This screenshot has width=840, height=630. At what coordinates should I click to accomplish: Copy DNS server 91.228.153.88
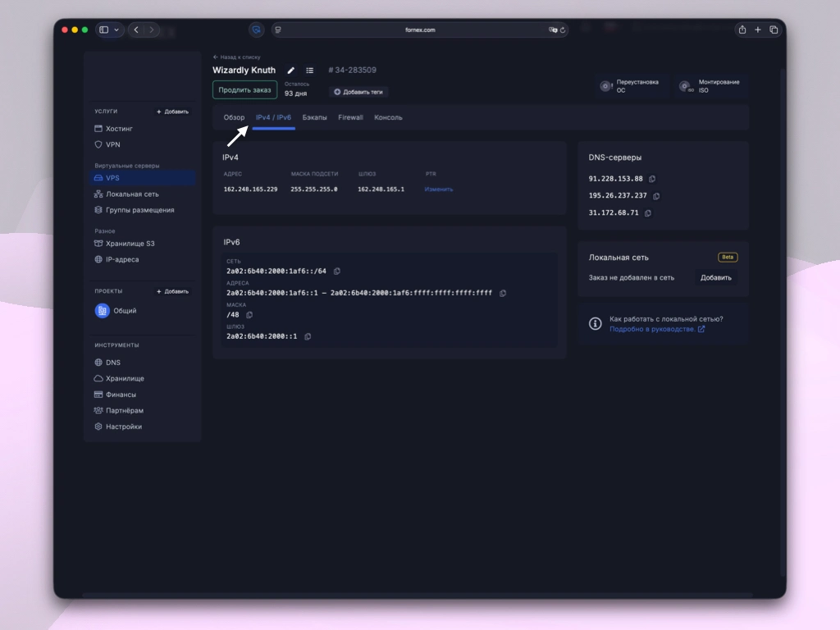[x=652, y=179]
